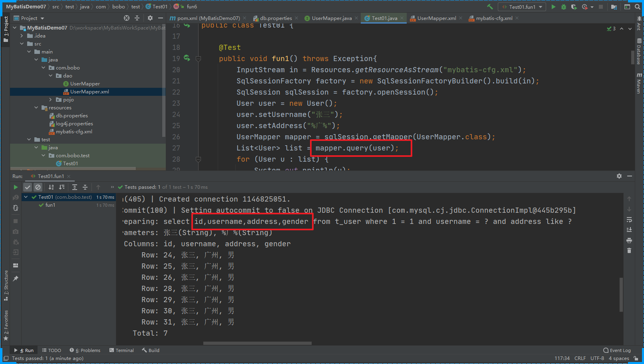Screen dimensions: 644x364
Task: Toggle Show Ignored tests button
Action: tap(38, 187)
